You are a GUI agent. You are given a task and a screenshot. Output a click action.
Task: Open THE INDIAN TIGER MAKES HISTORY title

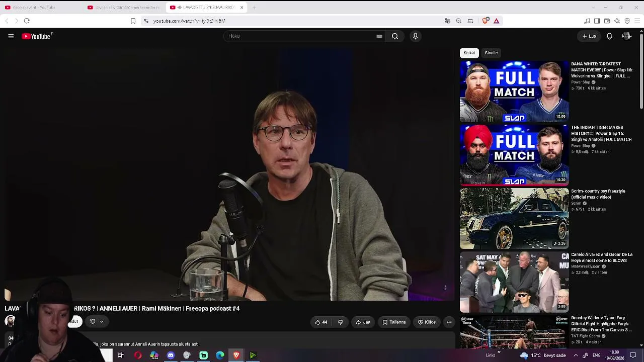(601, 134)
